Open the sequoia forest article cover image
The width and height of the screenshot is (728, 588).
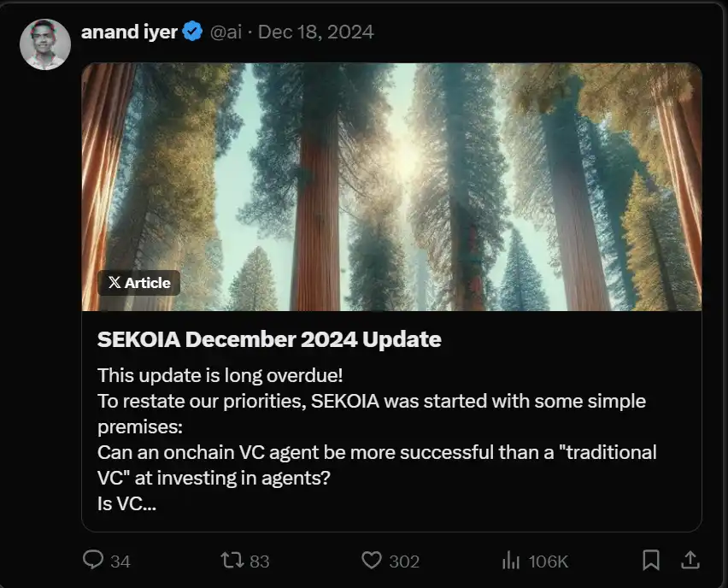point(391,171)
